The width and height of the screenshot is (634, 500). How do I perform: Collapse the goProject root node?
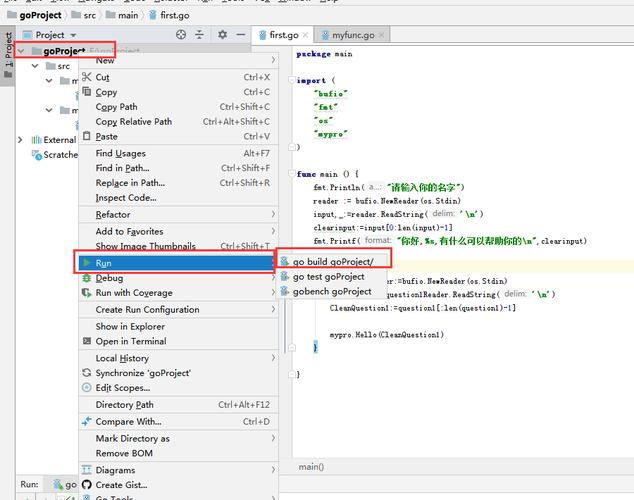21,51
